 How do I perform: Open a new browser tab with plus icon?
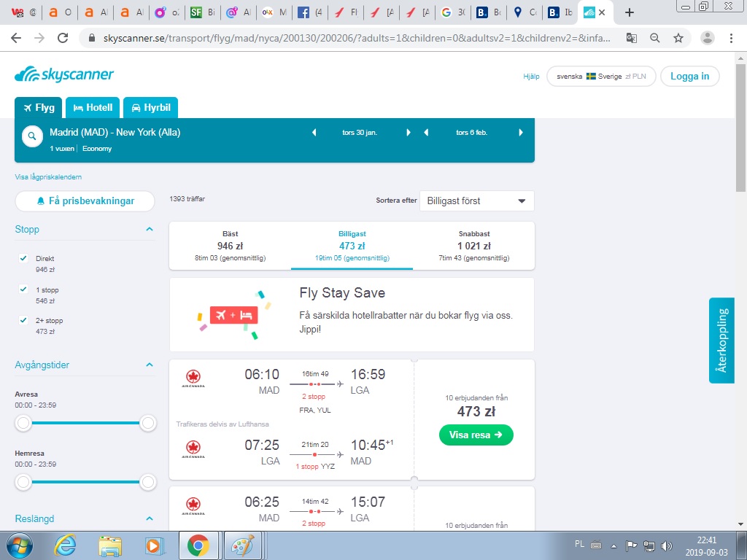(630, 12)
